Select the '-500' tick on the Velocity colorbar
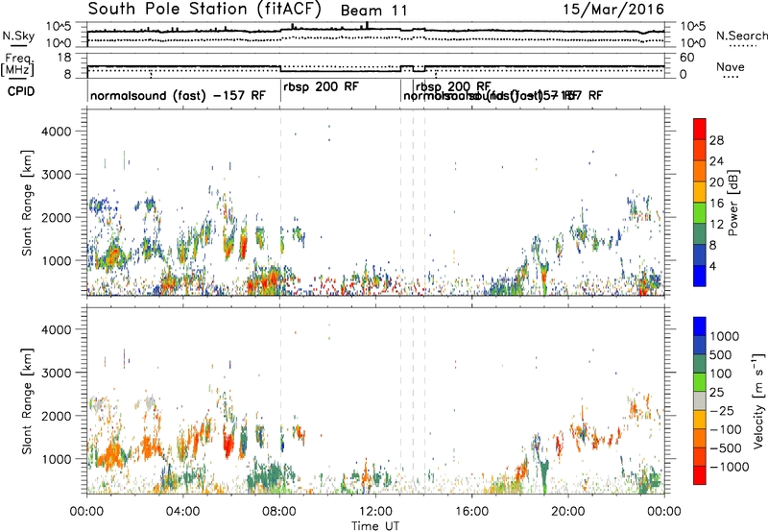The height and width of the screenshot is (532, 768). 726,447
